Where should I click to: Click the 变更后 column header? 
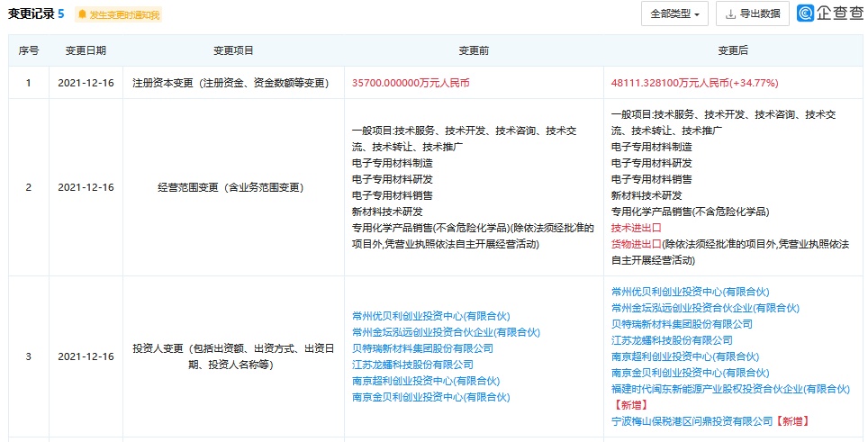(733, 50)
